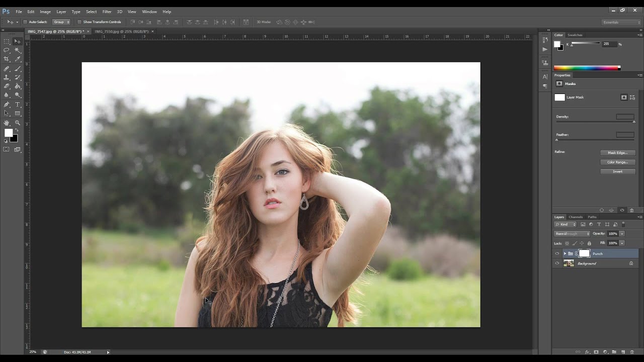Swap foreground and background colors
The height and width of the screenshot is (362, 644).
16,130
